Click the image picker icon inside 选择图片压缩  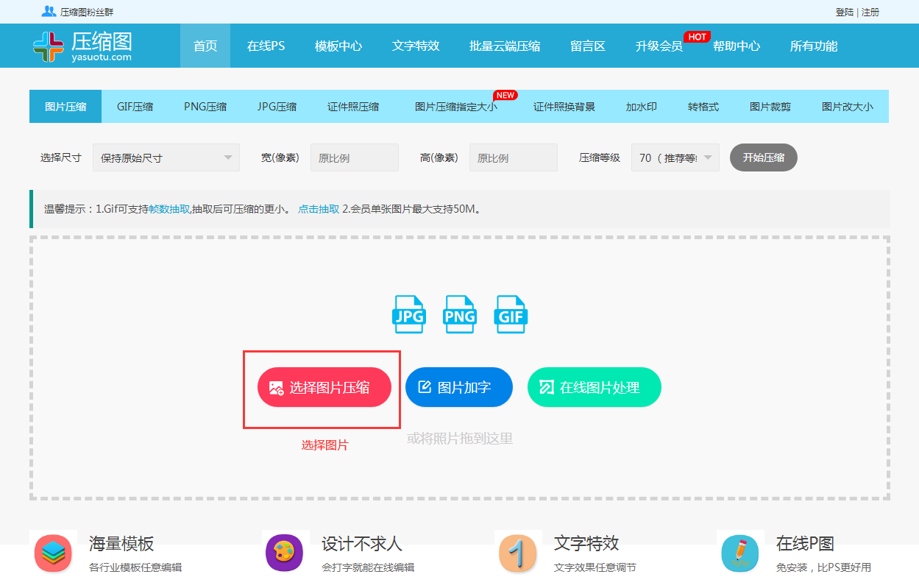(x=275, y=386)
